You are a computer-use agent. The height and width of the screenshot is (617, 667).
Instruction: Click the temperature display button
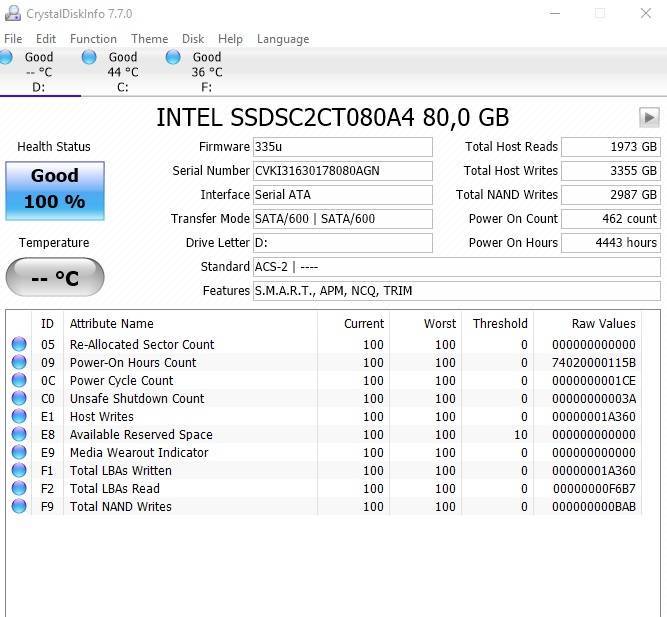click(54, 278)
